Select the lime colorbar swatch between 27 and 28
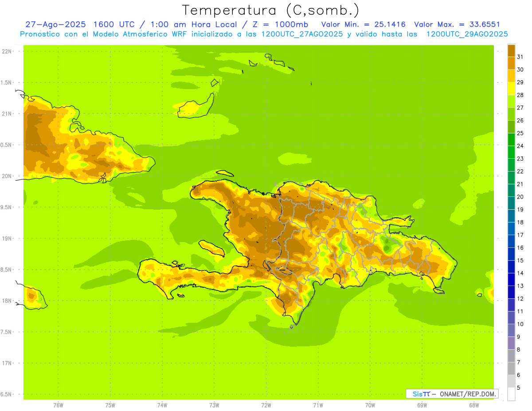Image resolution: width=532 pixels, height=411 pixels. (x=511, y=101)
